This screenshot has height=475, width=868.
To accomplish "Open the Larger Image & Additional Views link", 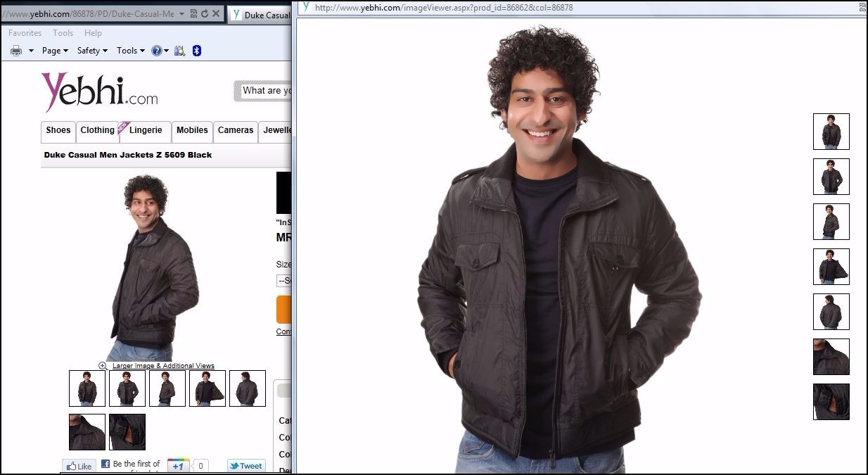I will pyautogui.click(x=163, y=366).
